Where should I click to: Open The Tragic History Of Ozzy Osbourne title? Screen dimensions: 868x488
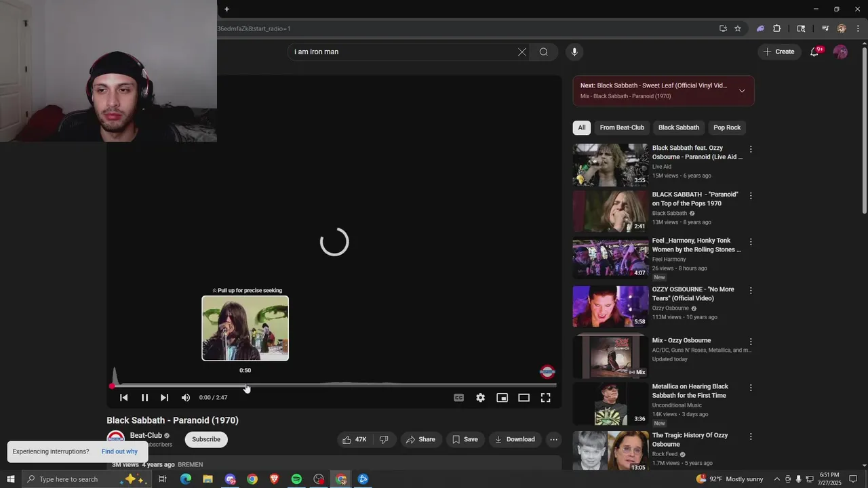click(690, 440)
